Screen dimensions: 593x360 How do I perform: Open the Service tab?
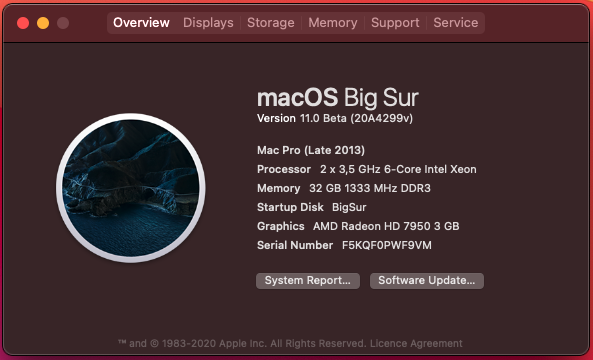click(456, 23)
